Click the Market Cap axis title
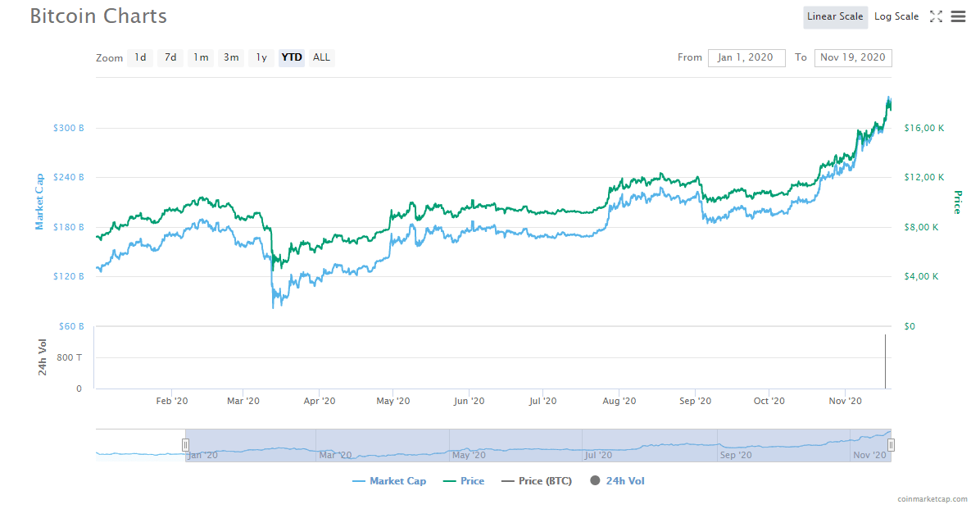The image size is (980, 509). (x=39, y=202)
